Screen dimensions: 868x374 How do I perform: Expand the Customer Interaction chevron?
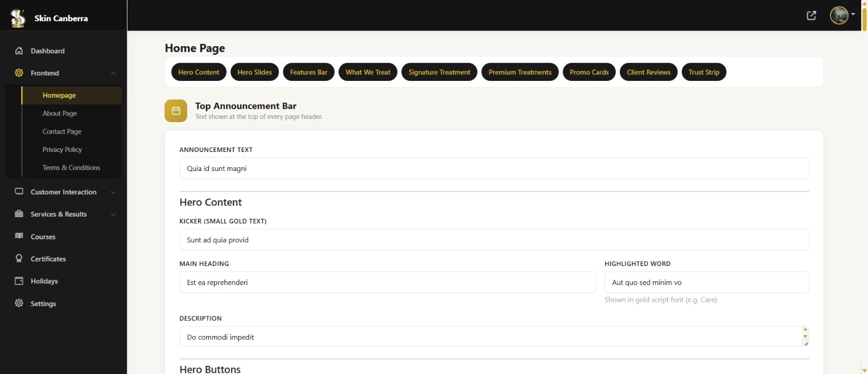click(113, 192)
